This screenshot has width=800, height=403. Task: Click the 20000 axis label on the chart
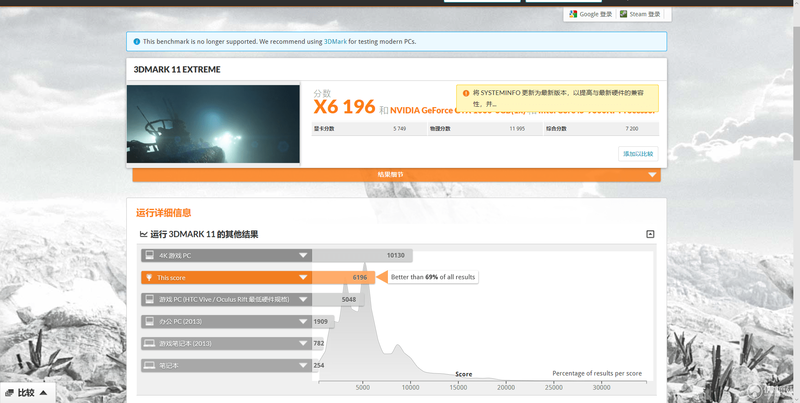click(506, 388)
